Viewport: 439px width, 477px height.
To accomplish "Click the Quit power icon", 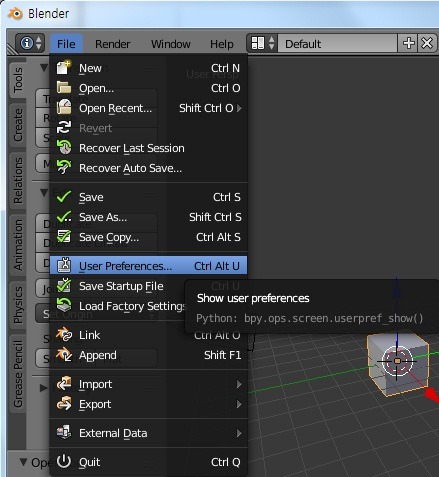I will [x=64, y=461].
